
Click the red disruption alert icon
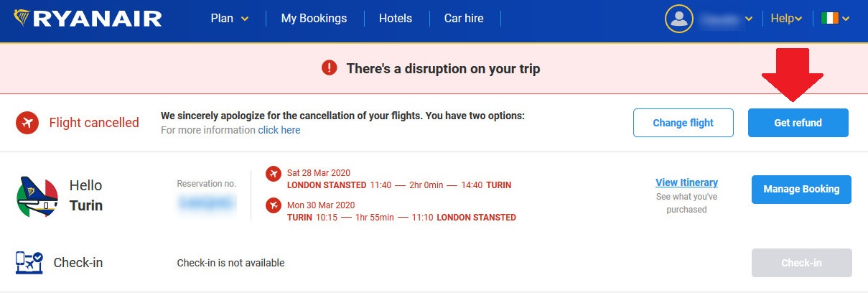[329, 68]
